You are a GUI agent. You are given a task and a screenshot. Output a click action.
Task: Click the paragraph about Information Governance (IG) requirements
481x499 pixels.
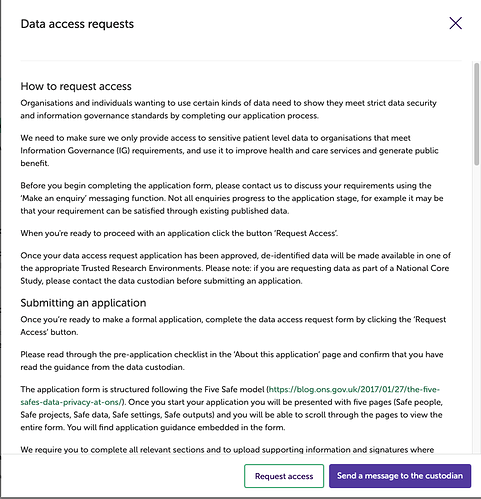pyautogui.click(x=229, y=151)
